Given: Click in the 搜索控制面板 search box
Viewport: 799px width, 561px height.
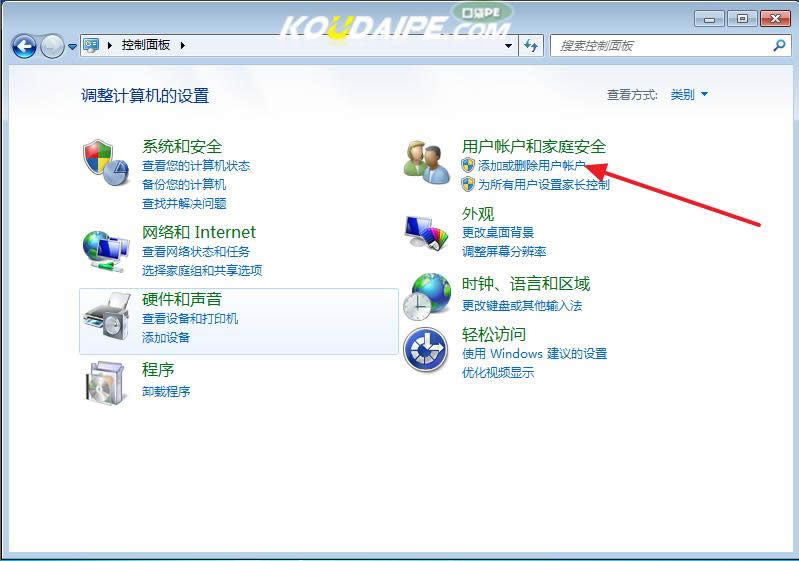Looking at the screenshot, I should point(660,46).
